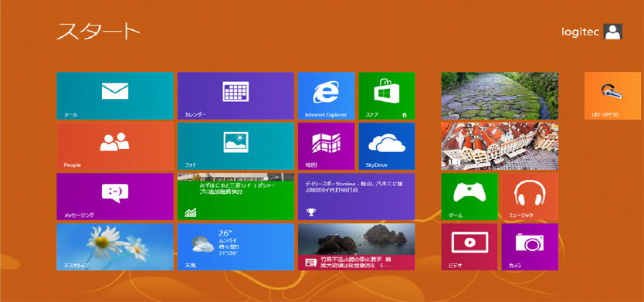
Task: Open the SkyDrive tile
Action: coord(387,146)
